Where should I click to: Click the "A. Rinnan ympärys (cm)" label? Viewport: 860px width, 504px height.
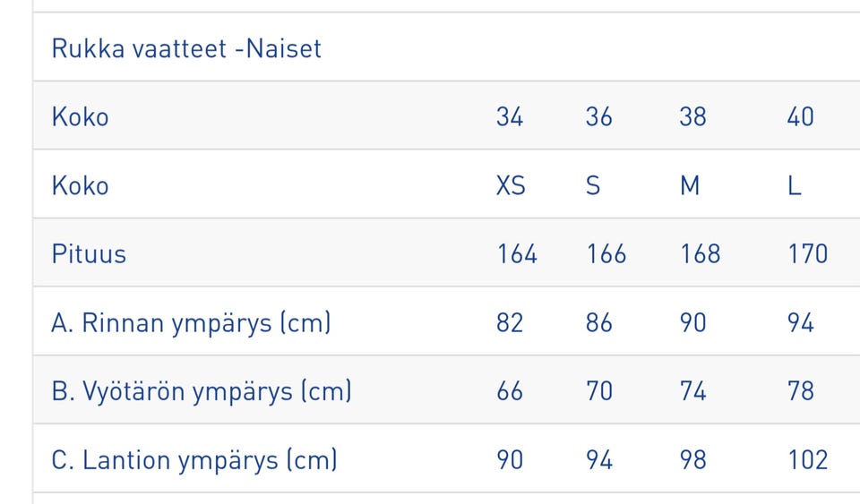click(191, 323)
